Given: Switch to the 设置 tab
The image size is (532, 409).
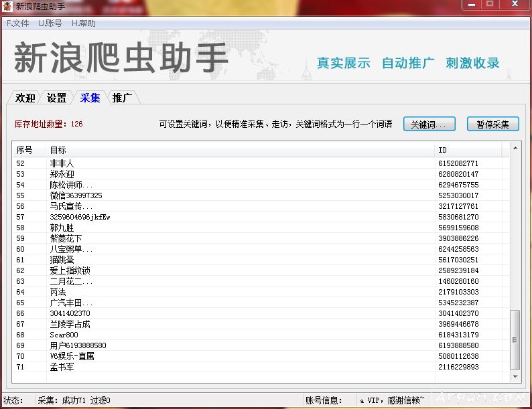Looking at the screenshot, I should [56, 98].
